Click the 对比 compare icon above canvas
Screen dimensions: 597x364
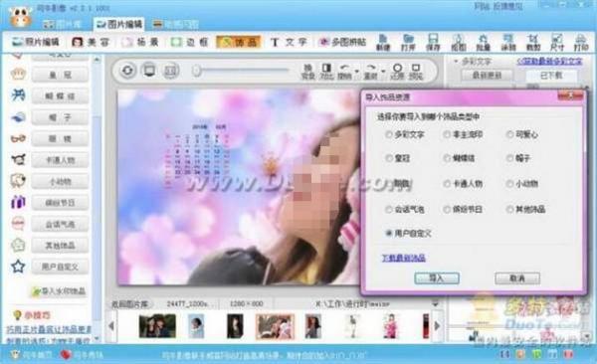pyautogui.click(x=326, y=72)
